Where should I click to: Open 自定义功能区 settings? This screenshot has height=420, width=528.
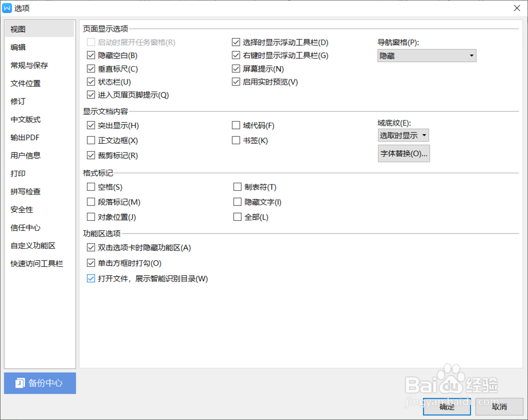click(x=40, y=246)
